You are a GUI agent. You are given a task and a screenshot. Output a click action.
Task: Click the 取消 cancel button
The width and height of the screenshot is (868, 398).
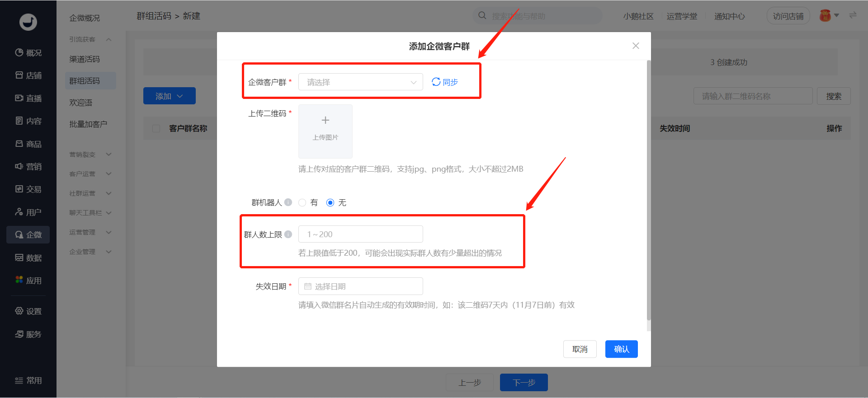(580, 349)
